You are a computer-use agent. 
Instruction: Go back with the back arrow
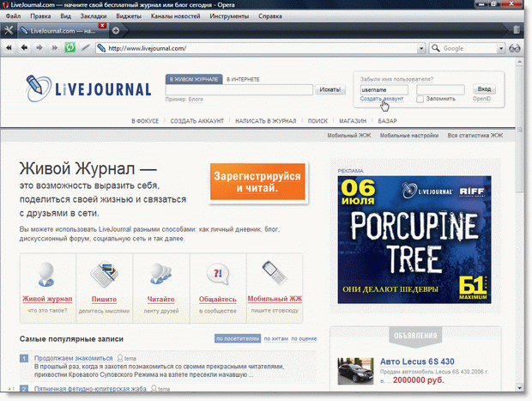[x=24, y=48]
